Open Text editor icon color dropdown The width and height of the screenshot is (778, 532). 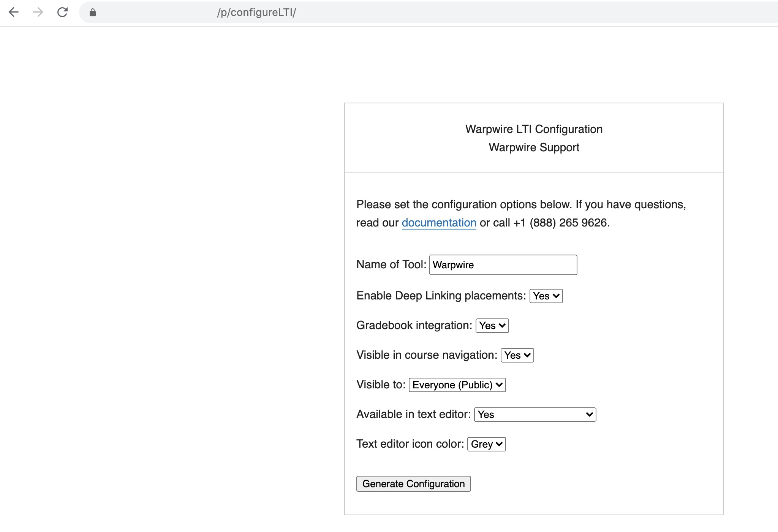click(486, 444)
